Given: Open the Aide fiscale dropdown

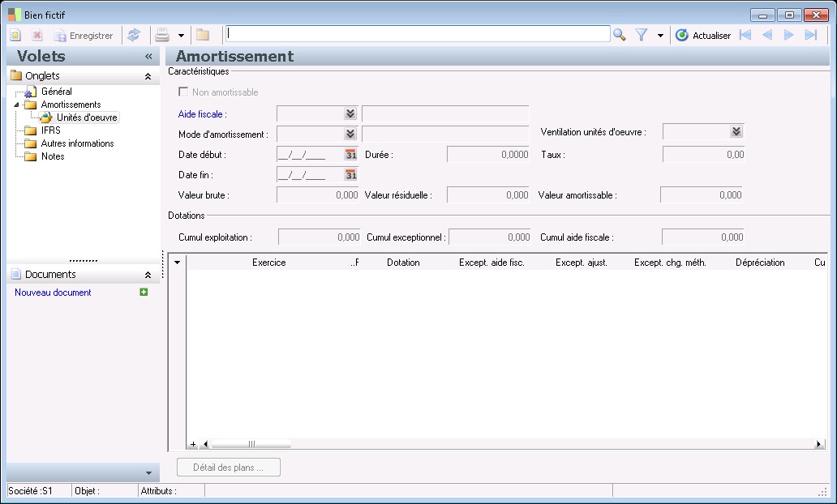Looking at the screenshot, I should point(350,114).
